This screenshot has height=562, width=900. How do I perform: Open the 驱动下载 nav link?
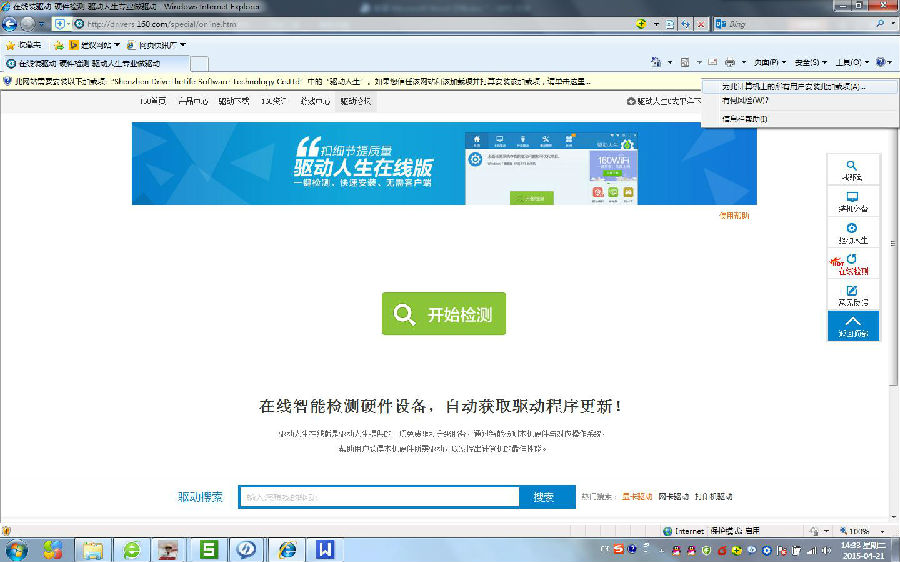[x=234, y=101]
